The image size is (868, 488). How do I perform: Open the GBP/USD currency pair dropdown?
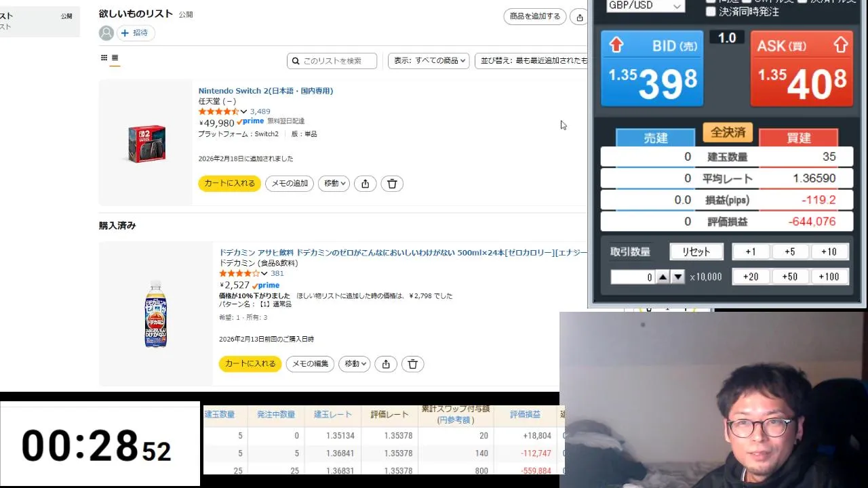(646, 5)
